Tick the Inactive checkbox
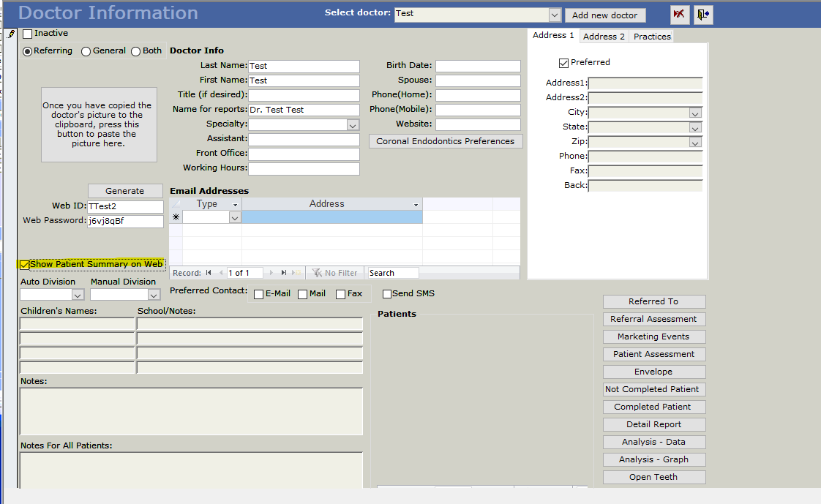This screenshot has width=821, height=504. (x=28, y=34)
